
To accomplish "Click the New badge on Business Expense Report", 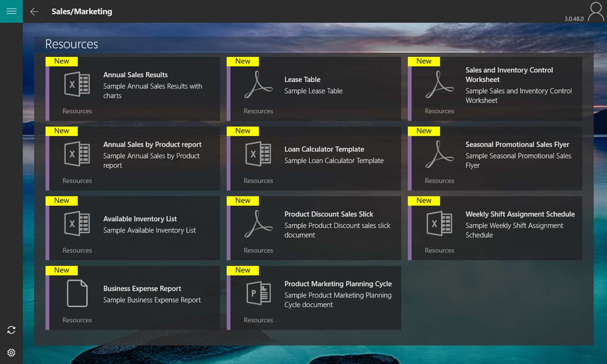I will pyautogui.click(x=62, y=270).
